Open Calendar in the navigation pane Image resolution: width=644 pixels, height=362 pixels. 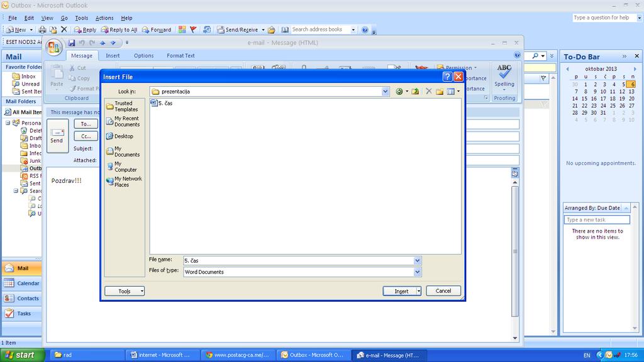[22, 283]
